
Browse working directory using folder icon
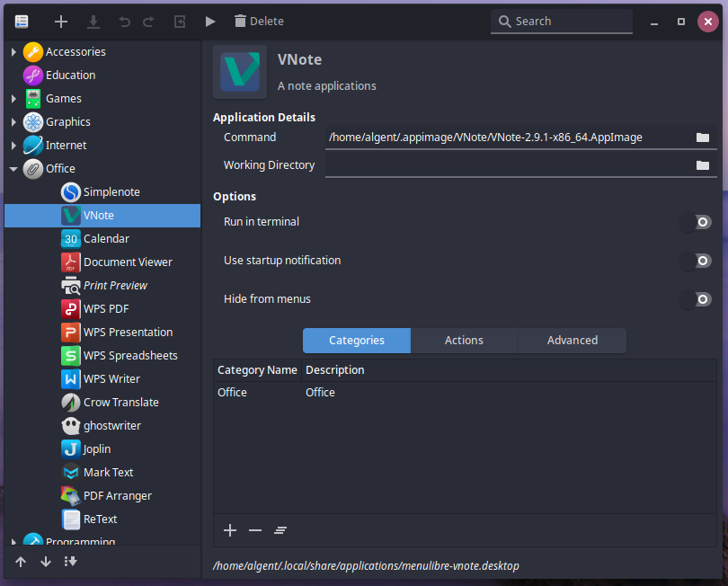(x=703, y=165)
